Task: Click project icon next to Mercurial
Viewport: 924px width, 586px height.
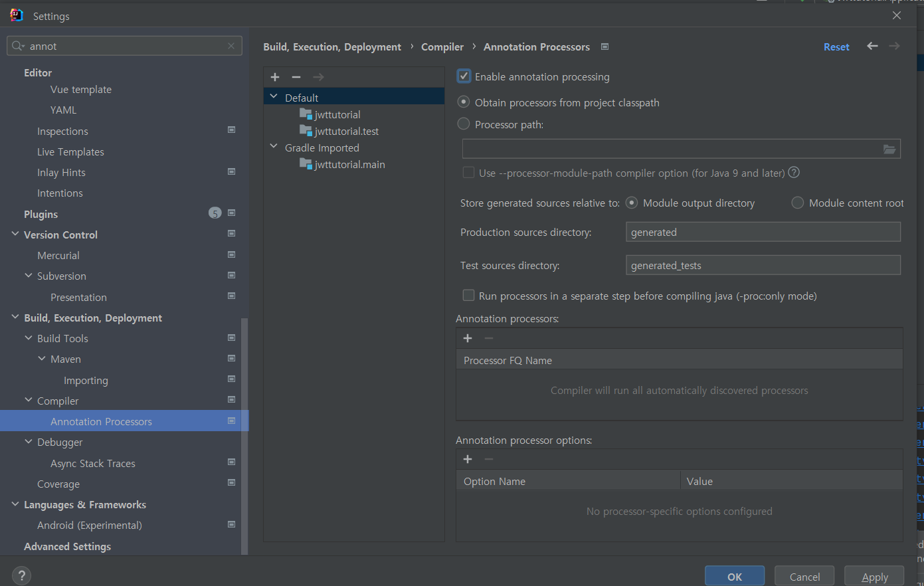Action: click(231, 254)
